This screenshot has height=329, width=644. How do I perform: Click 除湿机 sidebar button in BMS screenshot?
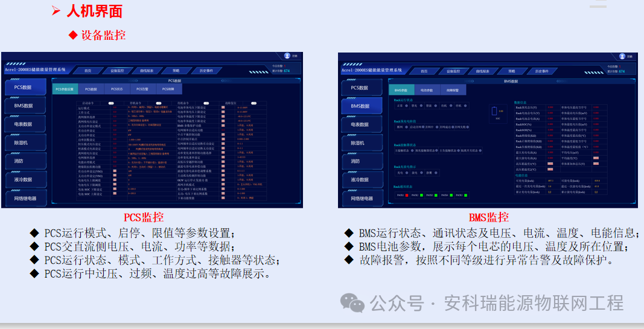tap(362, 143)
